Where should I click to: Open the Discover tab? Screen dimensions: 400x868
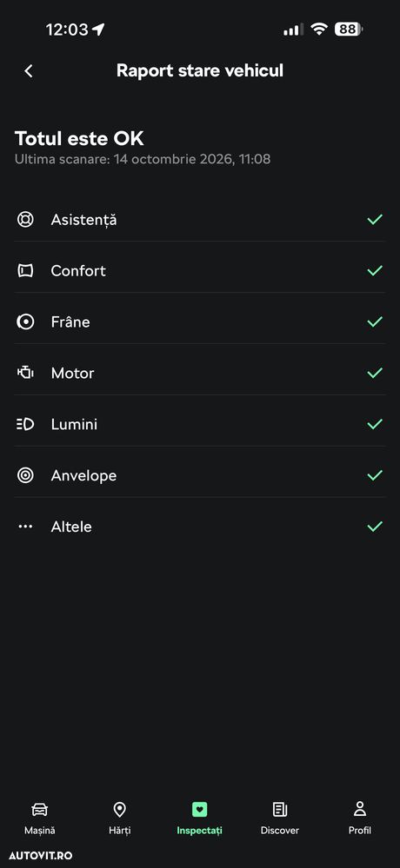coord(280,818)
